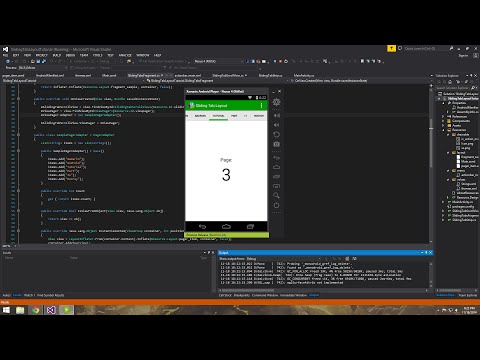Rotate the emulator screen icon
The width and height of the screenshot is (480, 360).
coord(276,134)
